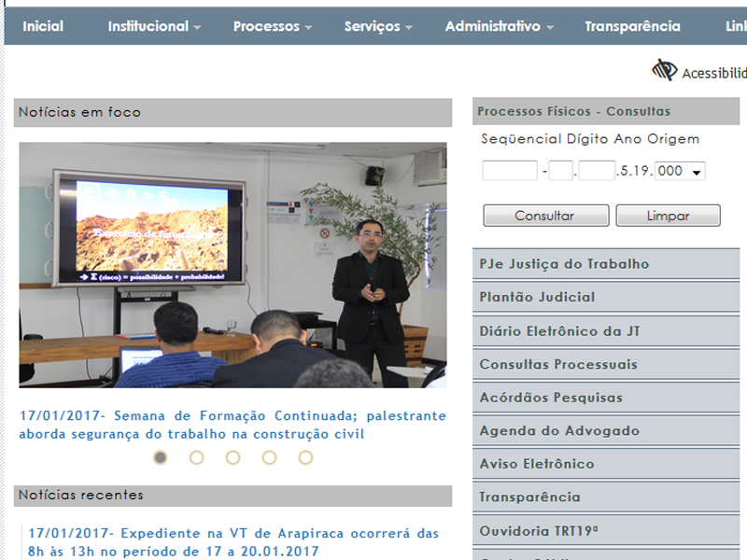Open the Plantão Judicial sidebar link
The width and height of the screenshot is (747, 560).
pos(606,297)
